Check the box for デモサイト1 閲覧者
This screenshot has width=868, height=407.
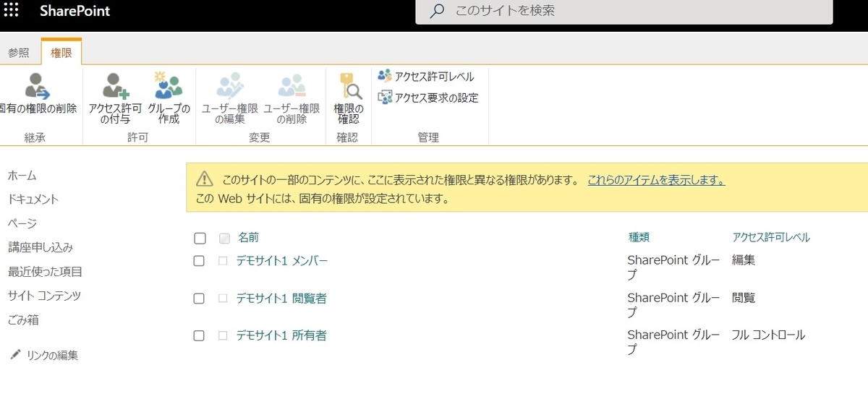click(200, 299)
